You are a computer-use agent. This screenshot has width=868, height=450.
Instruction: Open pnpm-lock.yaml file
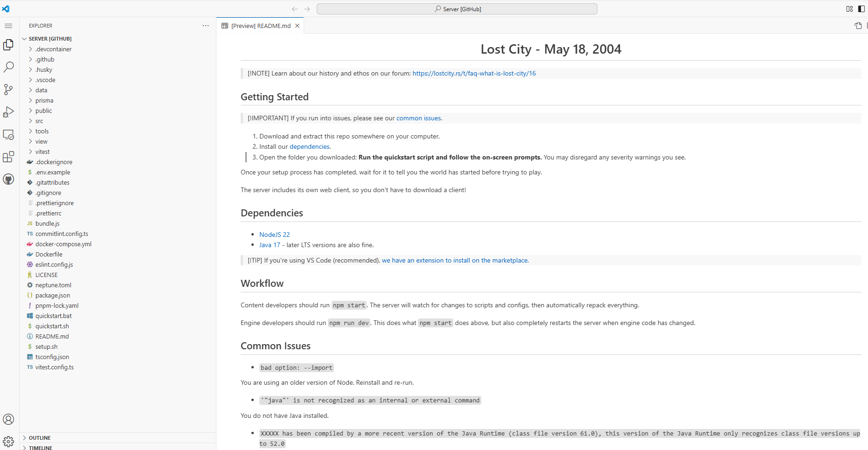point(118,305)
